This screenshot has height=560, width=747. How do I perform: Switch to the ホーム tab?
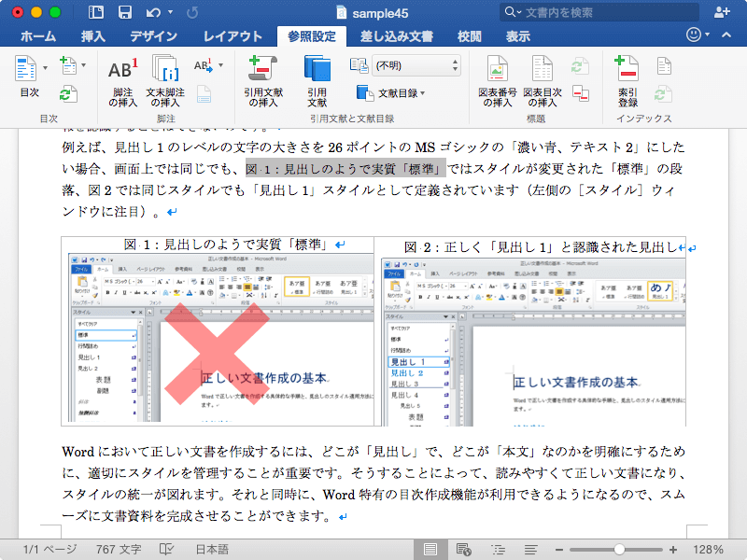[x=38, y=36]
